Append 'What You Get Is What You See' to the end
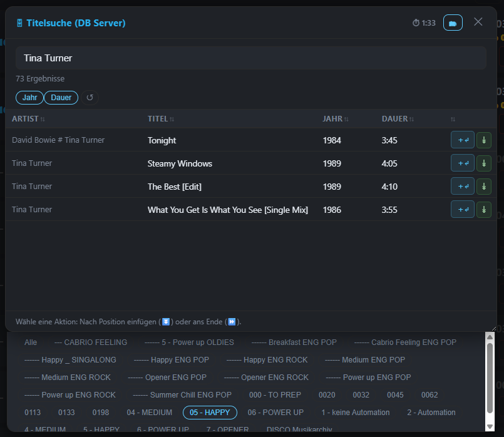The height and width of the screenshot is (437, 504). [x=484, y=209]
